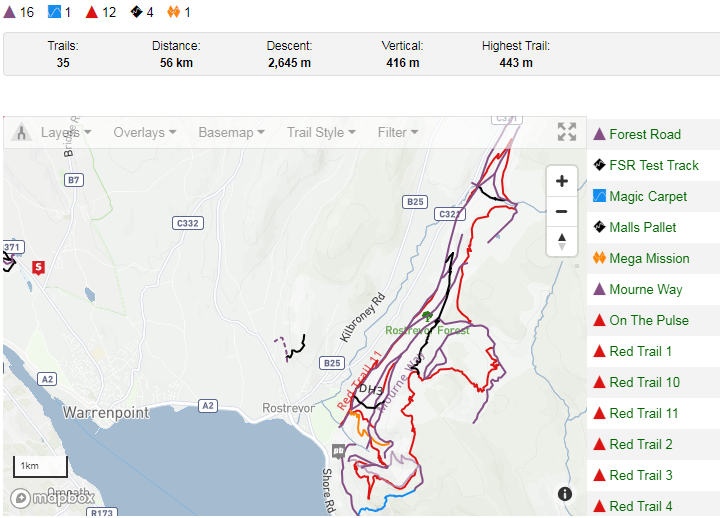Open the Red Trail 11 link
This screenshot has height=518, width=720.
(644, 413)
